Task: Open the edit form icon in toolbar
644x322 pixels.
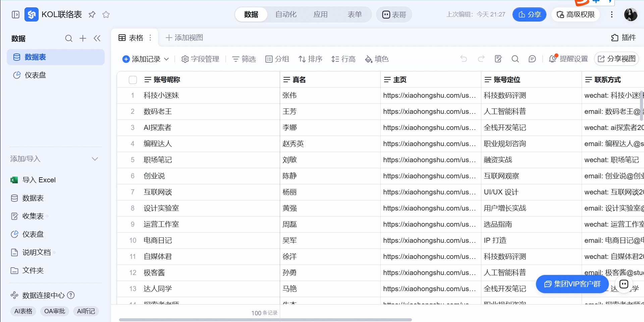Action: (498, 59)
